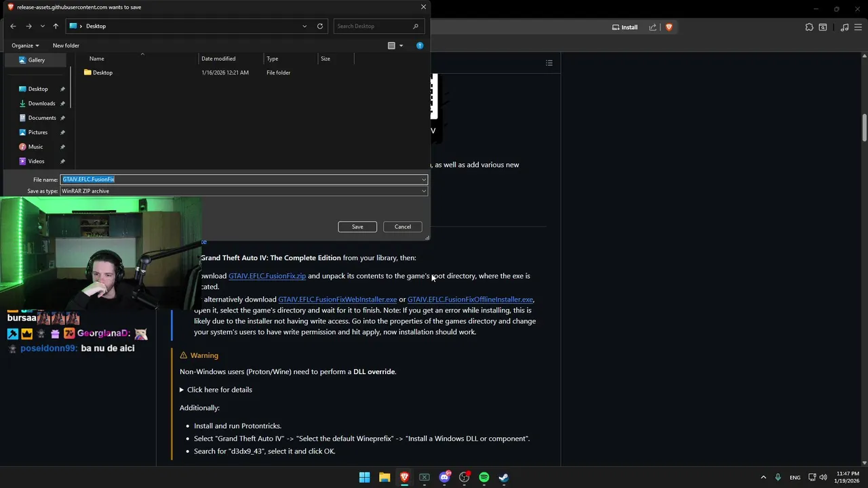Expand the address bar path history dropdown

click(304, 26)
